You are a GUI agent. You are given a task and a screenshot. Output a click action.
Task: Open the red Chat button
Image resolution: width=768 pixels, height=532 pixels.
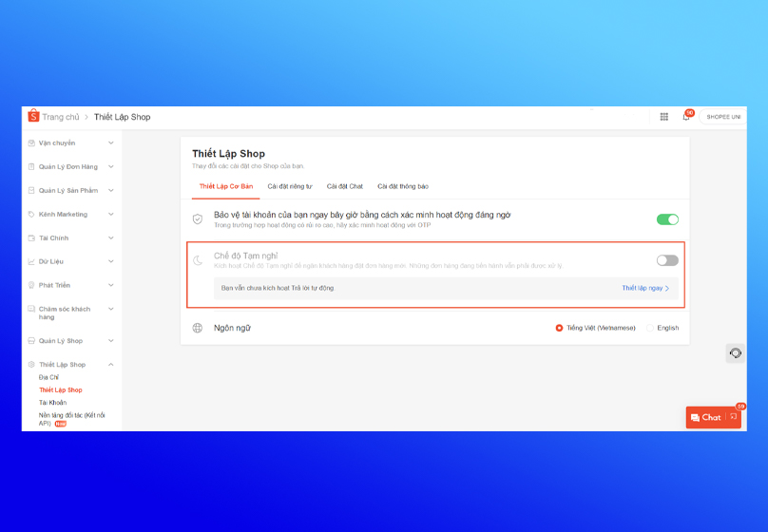705,417
